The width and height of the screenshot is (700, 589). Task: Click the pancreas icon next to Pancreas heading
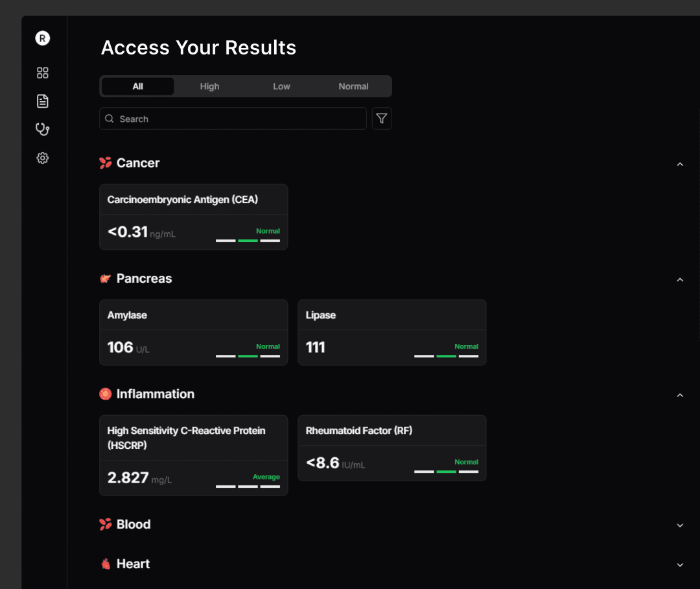click(x=105, y=278)
